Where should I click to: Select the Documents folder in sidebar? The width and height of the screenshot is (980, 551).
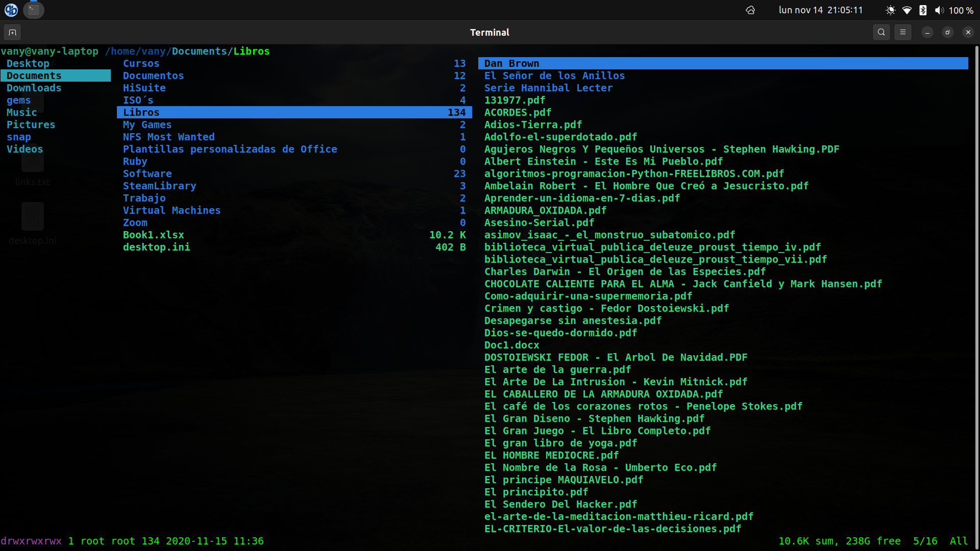coord(34,76)
